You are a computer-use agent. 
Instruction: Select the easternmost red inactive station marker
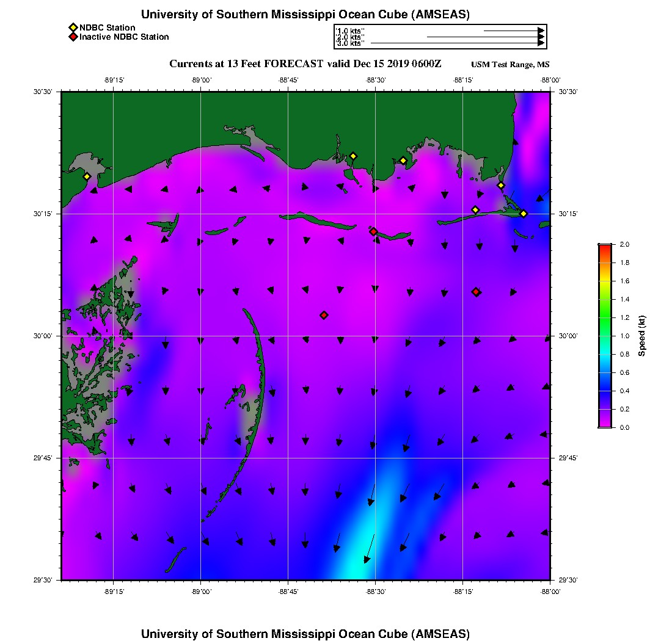(x=476, y=292)
